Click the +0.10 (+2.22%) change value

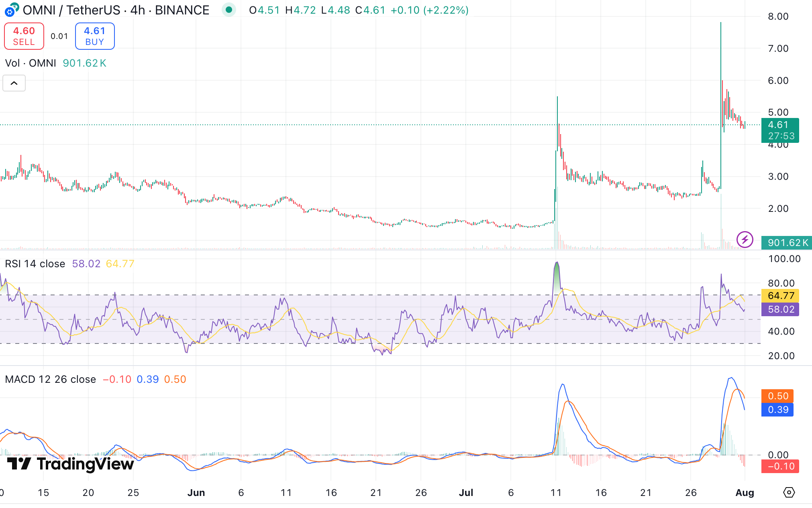click(430, 10)
